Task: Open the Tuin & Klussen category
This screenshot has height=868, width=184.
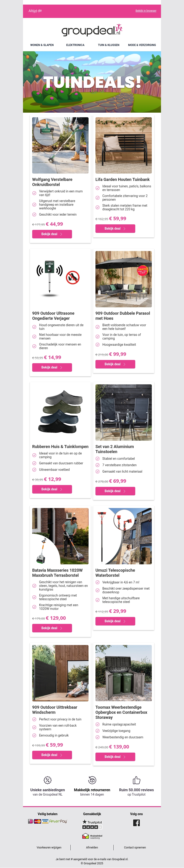Action: [109, 45]
